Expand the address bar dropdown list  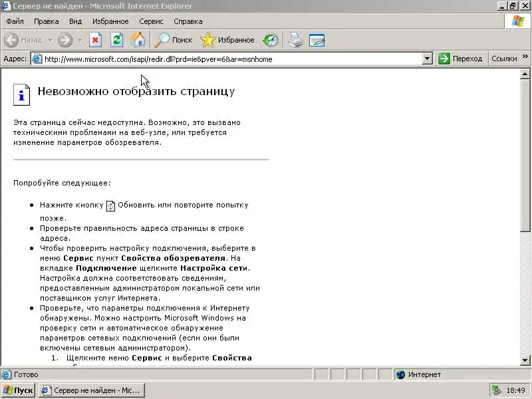click(427, 59)
